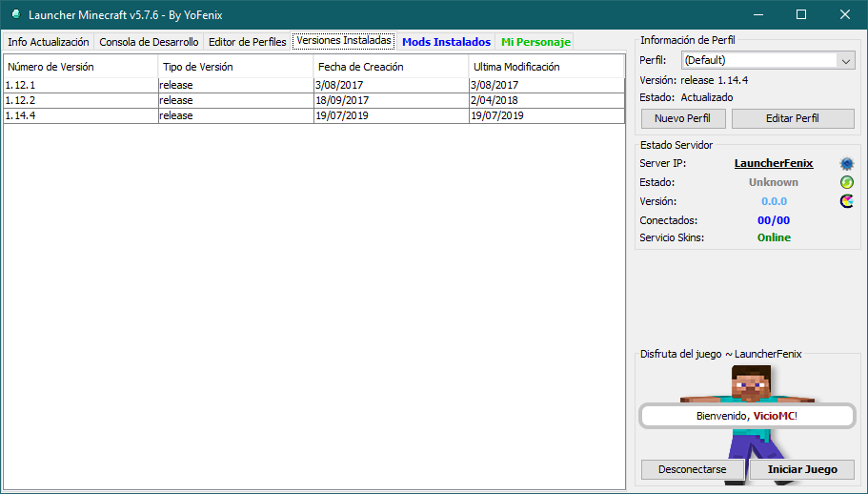The image size is (868, 494).
Task: Click release type in 1.12.2 row
Action: point(176,100)
